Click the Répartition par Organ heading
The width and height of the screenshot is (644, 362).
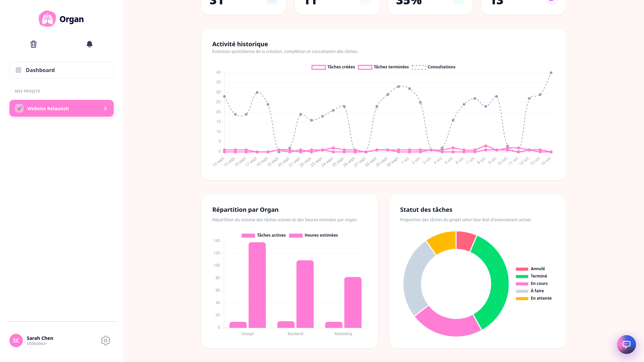[245, 209]
